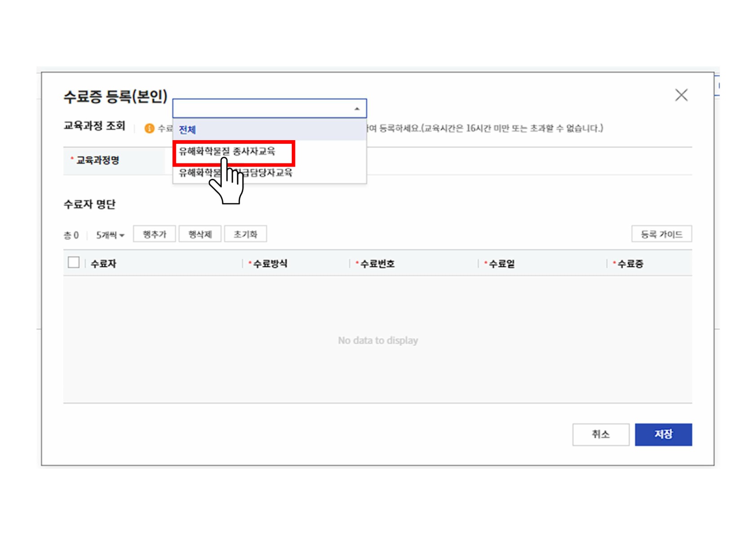Click the 행추가 button
This screenshot has height=535, width=756.
154,234
